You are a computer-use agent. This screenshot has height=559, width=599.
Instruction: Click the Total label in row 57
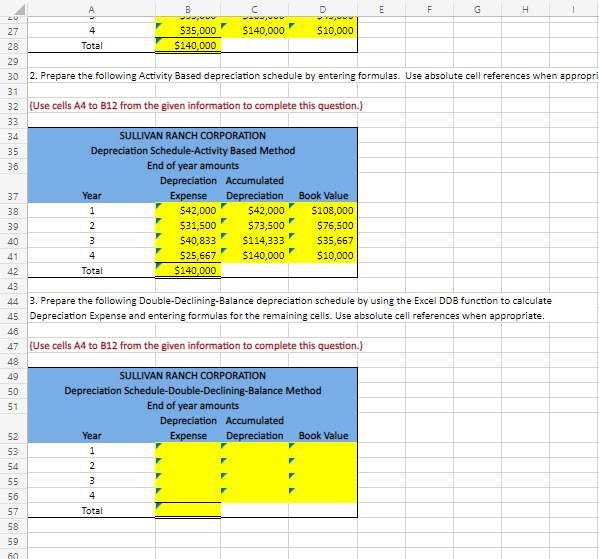[92, 510]
